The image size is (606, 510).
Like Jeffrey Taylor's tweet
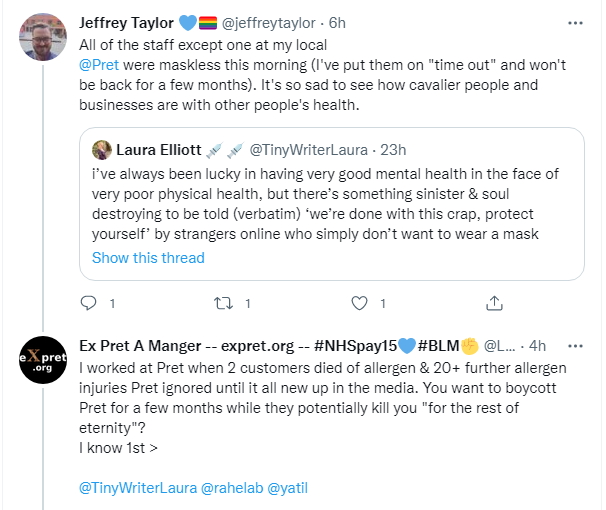click(x=359, y=302)
